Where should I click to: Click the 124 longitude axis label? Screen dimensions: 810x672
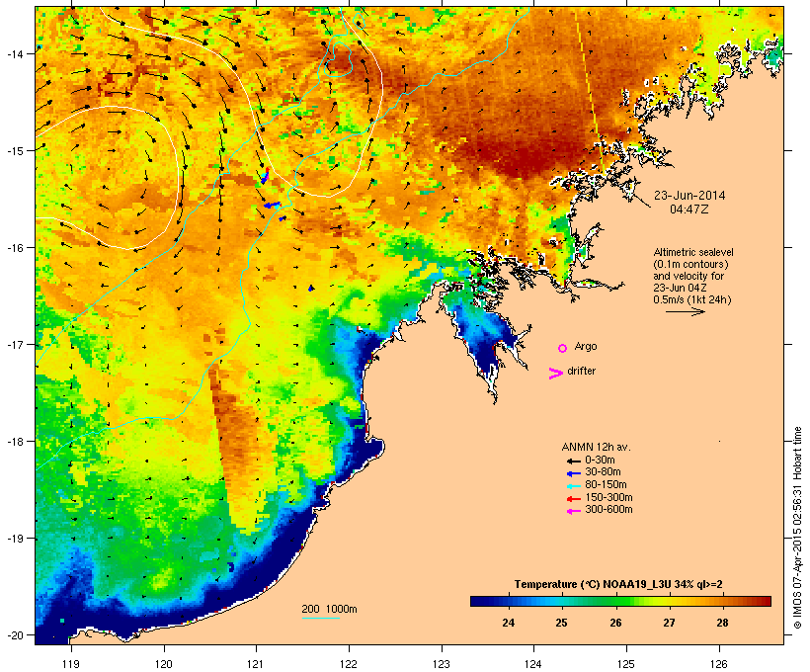click(x=533, y=664)
